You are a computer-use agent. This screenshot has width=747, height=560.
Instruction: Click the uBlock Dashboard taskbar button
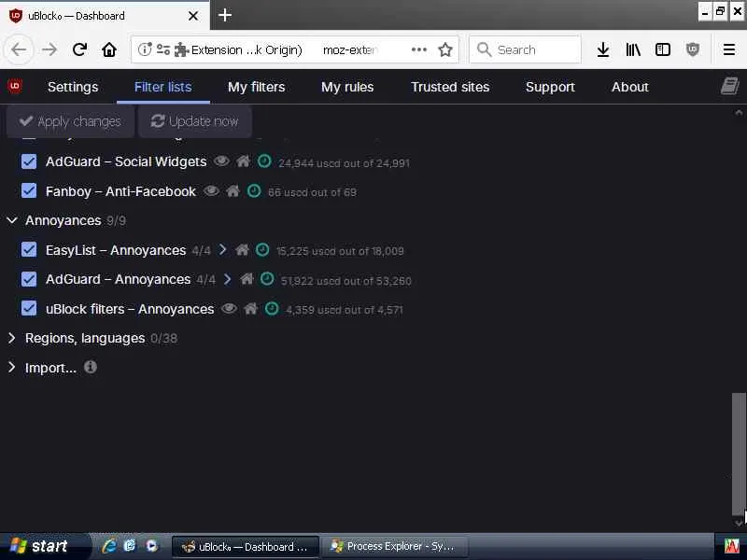(245, 546)
